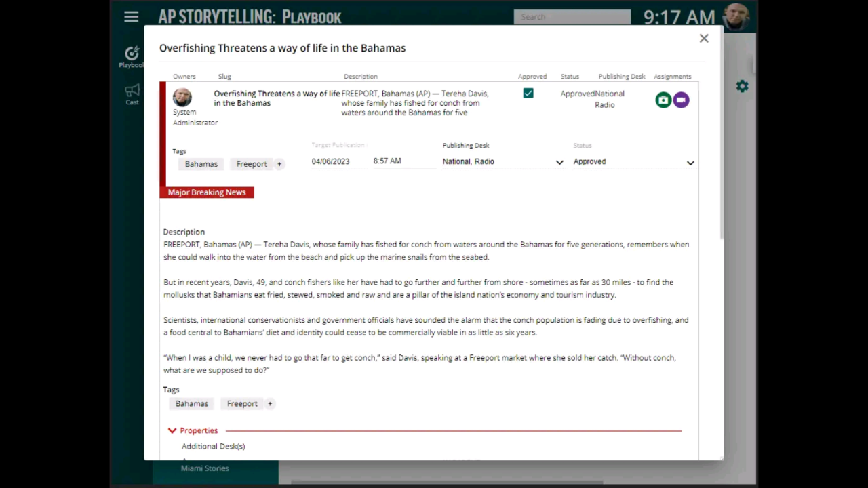The height and width of the screenshot is (488, 868).
Task: Click the story slug in the table row
Action: (277, 98)
